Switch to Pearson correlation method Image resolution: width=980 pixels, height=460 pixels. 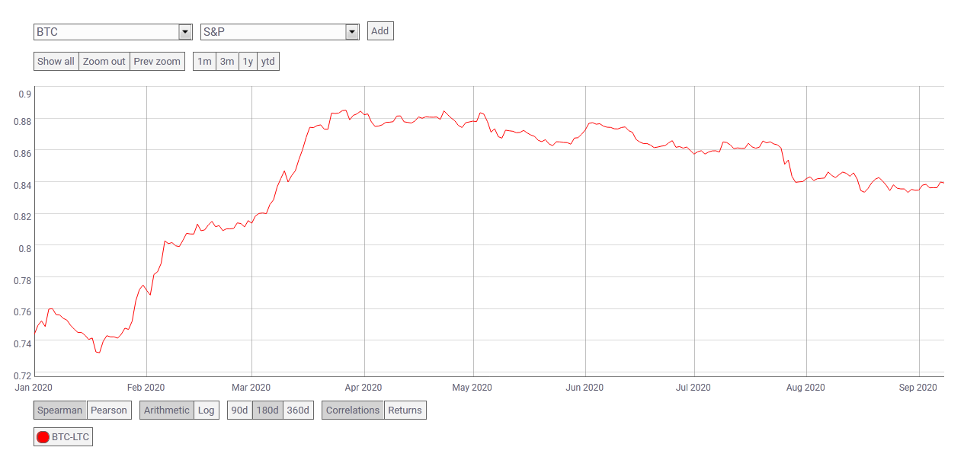click(108, 410)
